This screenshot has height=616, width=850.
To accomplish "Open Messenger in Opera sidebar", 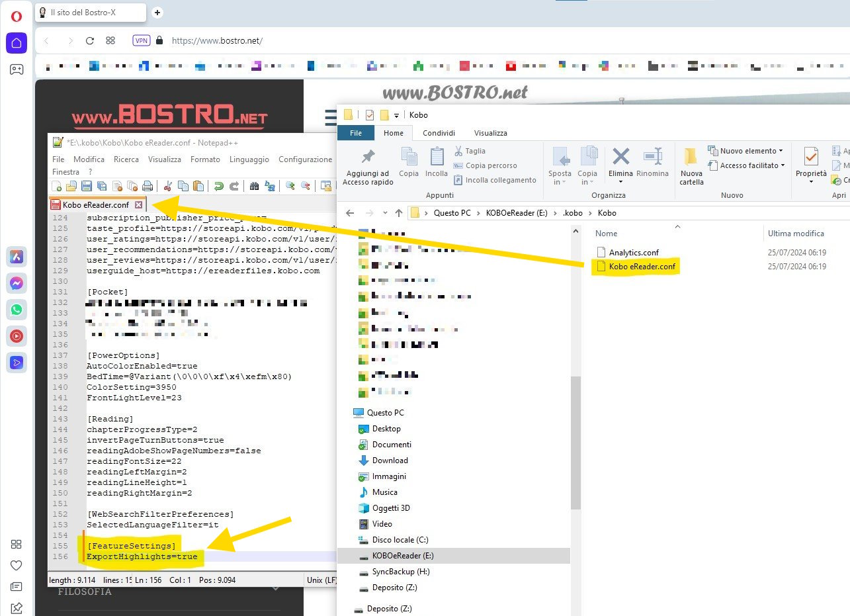I will click(x=17, y=283).
